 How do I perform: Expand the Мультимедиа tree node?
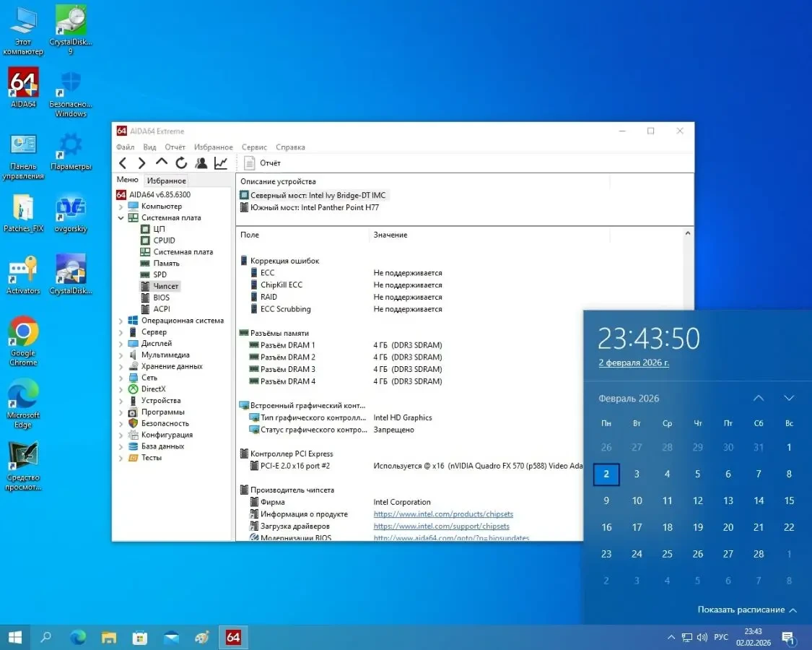[x=121, y=355]
